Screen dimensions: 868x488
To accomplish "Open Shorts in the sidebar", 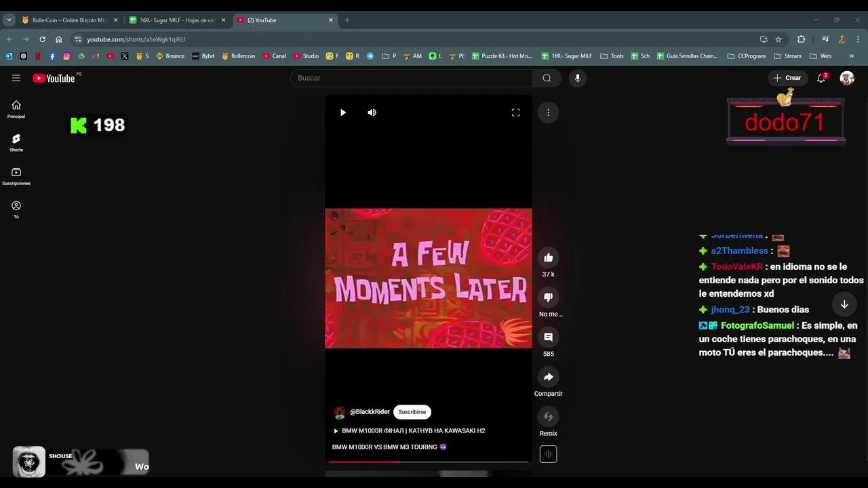I will click(x=16, y=142).
